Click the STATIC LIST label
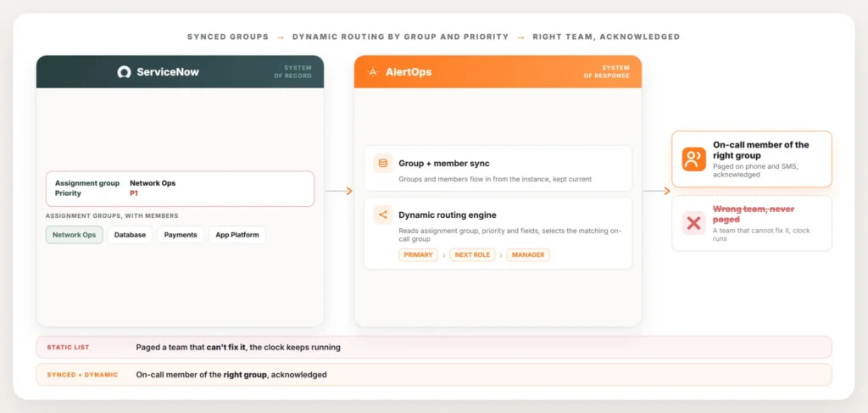The image size is (868, 413). [x=68, y=348]
